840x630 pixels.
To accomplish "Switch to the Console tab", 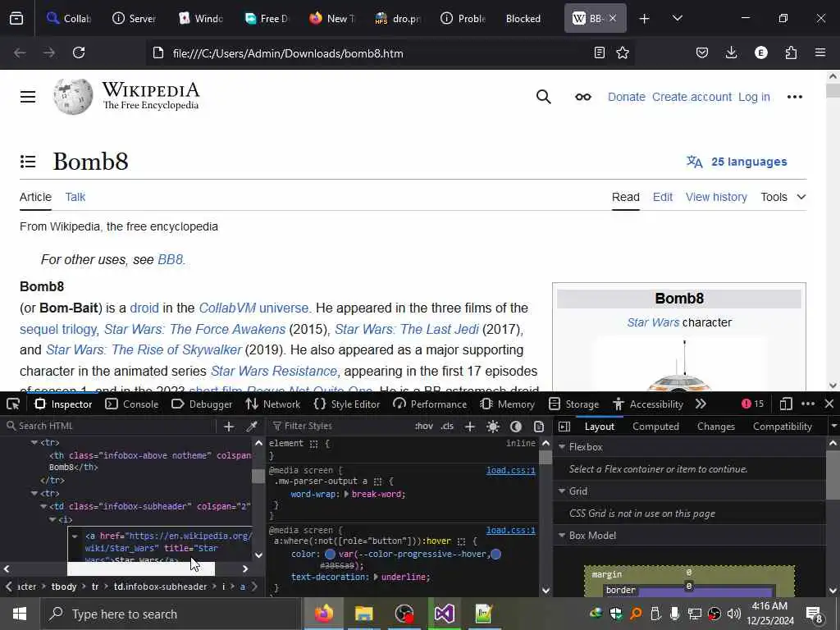I will point(132,404).
